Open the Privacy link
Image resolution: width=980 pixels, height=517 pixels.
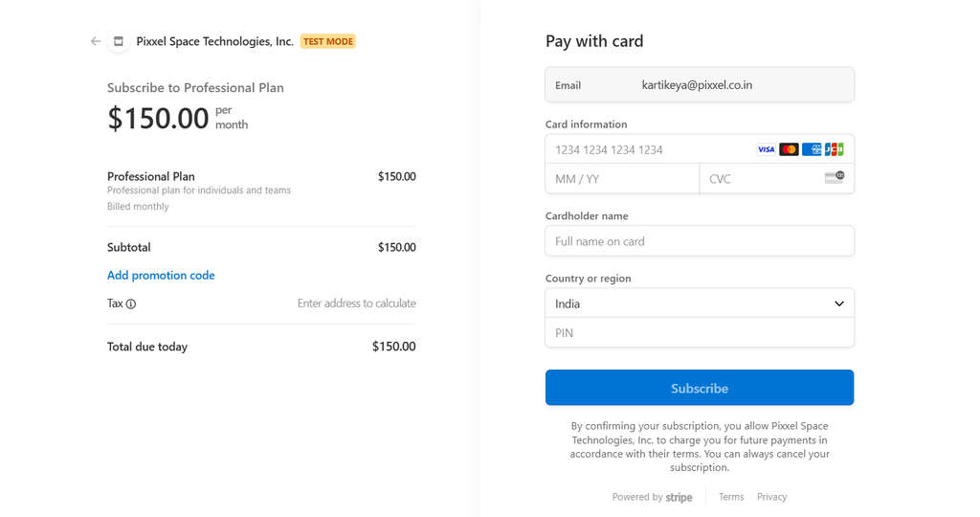tap(771, 497)
